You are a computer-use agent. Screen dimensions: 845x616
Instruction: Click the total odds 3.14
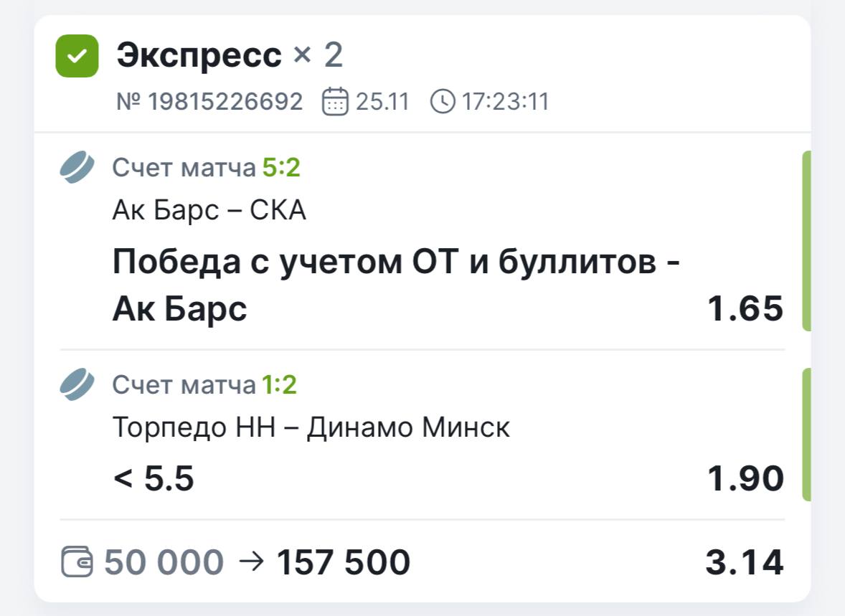744,563
